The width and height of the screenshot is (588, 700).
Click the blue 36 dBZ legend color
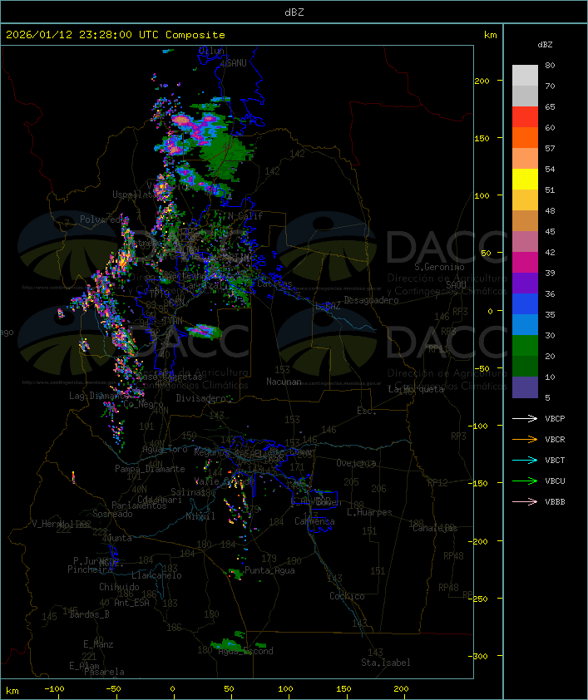tap(525, 303)
